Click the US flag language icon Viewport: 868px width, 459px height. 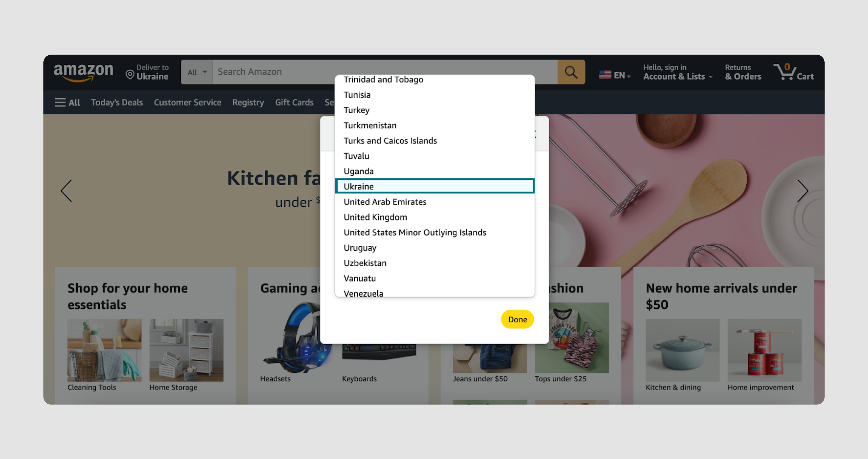pos(605,75)
